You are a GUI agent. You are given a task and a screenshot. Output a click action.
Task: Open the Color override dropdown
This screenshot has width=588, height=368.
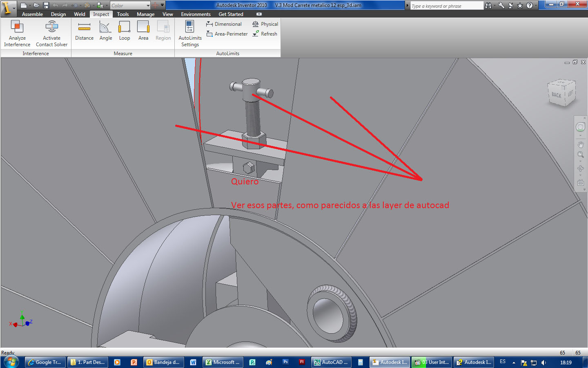coord(130,5)
